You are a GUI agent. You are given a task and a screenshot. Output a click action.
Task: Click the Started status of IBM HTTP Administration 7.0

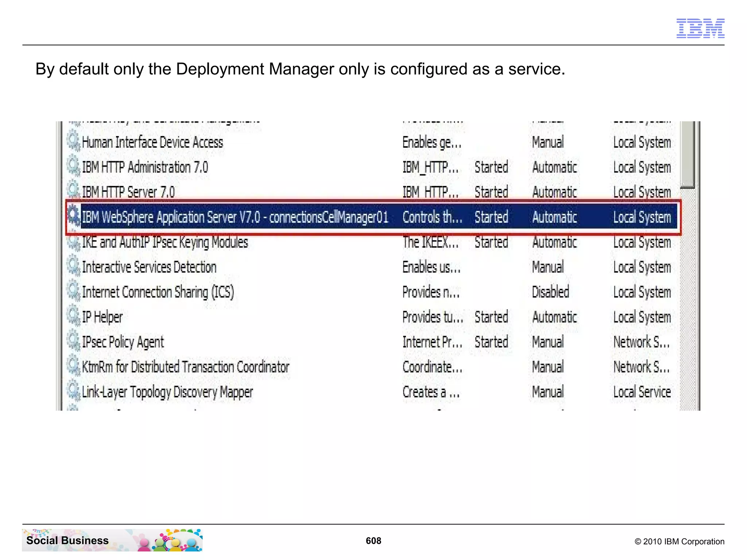point(491,167)
